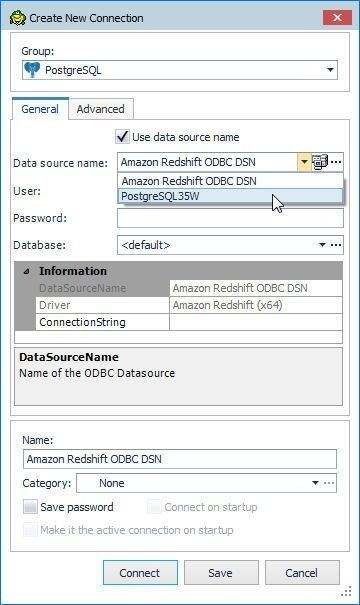
Task: Click the Data source name dropdown arrow
Action: (x=304, y=162)
